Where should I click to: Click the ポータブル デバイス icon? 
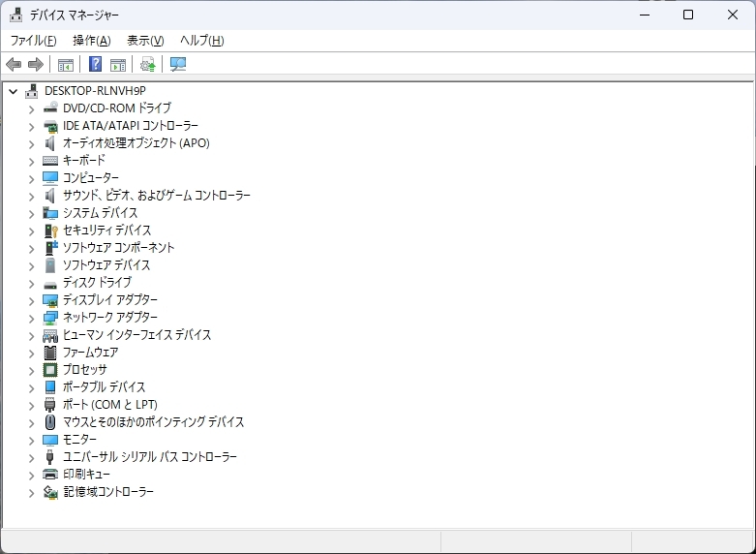50,387
